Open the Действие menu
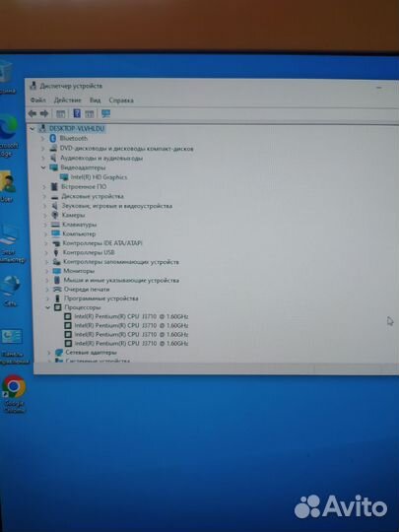 click(x=68, y=100)
